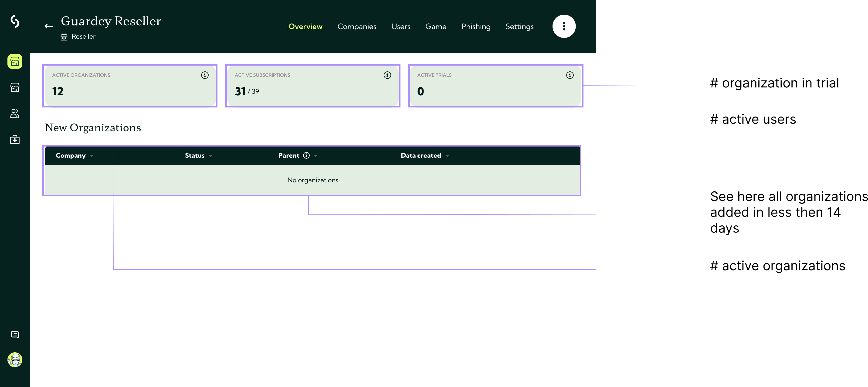This screenshot has width=868, height=387.
Task: Switch to the Game tab
Action: click(x=436, y=27)
